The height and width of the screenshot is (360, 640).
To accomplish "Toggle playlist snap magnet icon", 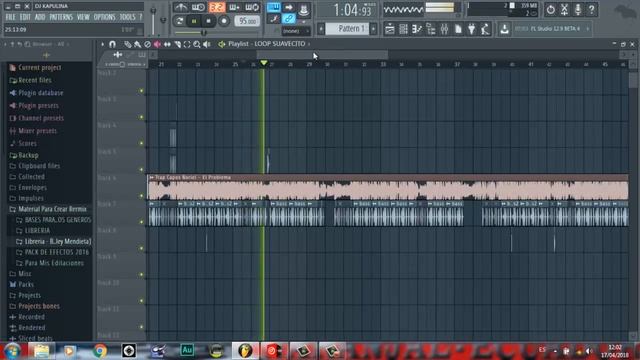I will (x=112, y=44).
